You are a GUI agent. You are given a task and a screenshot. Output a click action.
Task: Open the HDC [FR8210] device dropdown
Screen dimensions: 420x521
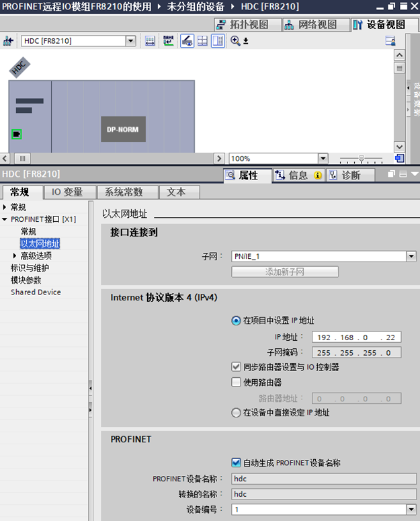[x=131, y=41]
